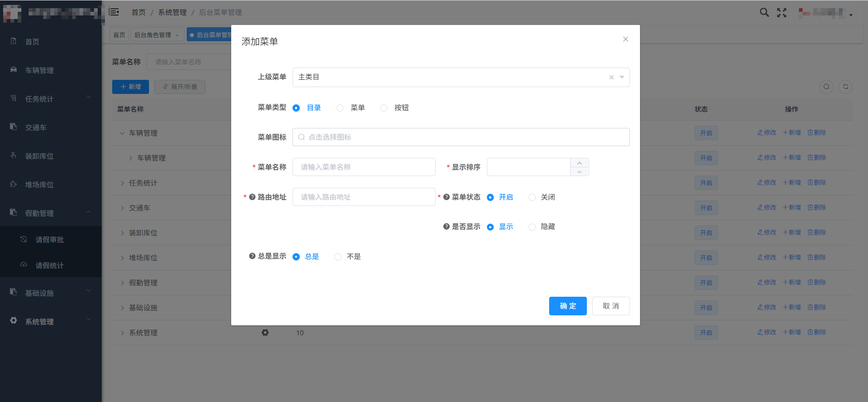
Task: Click 新增 in the 交通车 row
Action: [792, 207]
